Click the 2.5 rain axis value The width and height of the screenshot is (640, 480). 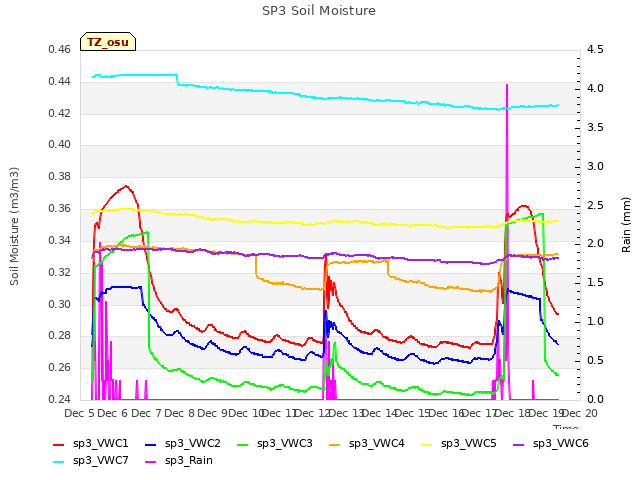(595, 205)
